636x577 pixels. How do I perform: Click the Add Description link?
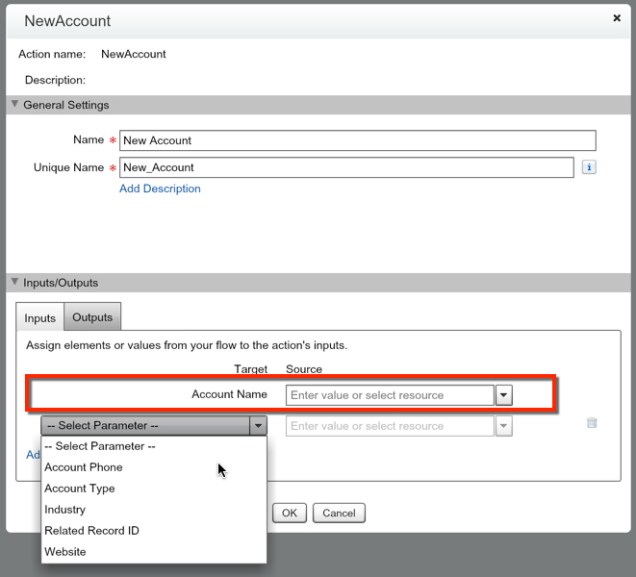(x=159, y=189)
